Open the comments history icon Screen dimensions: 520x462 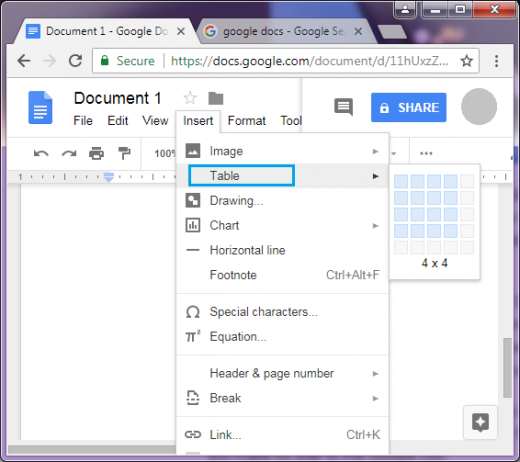343,107
